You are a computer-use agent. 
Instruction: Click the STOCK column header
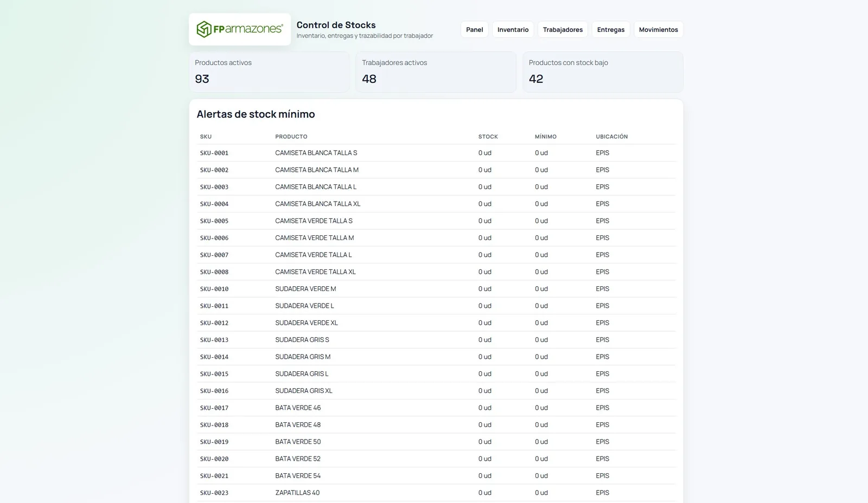(488, 137)
